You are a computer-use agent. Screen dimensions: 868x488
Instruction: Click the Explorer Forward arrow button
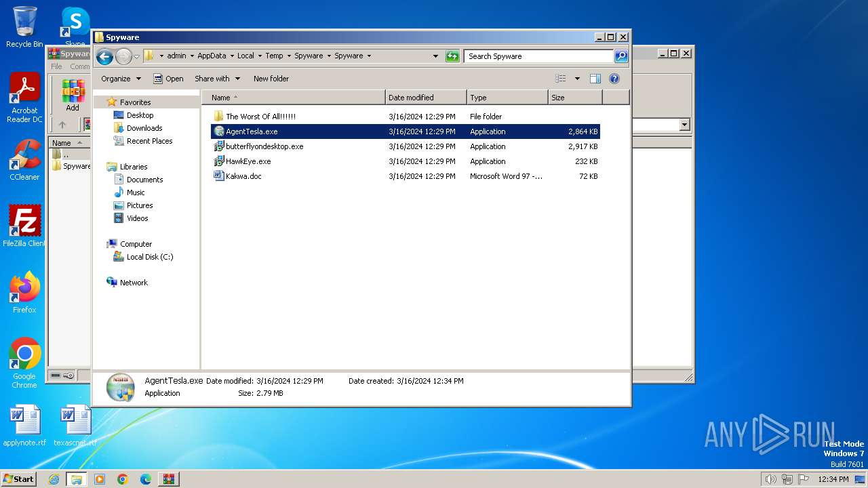click(x=123, y=56)
